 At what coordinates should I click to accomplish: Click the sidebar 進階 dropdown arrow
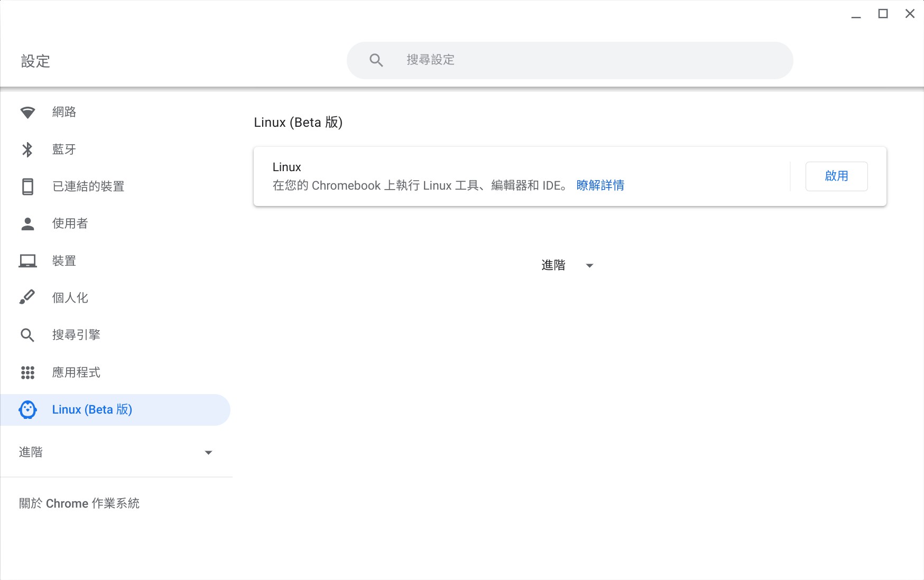[x=208, y=453]
